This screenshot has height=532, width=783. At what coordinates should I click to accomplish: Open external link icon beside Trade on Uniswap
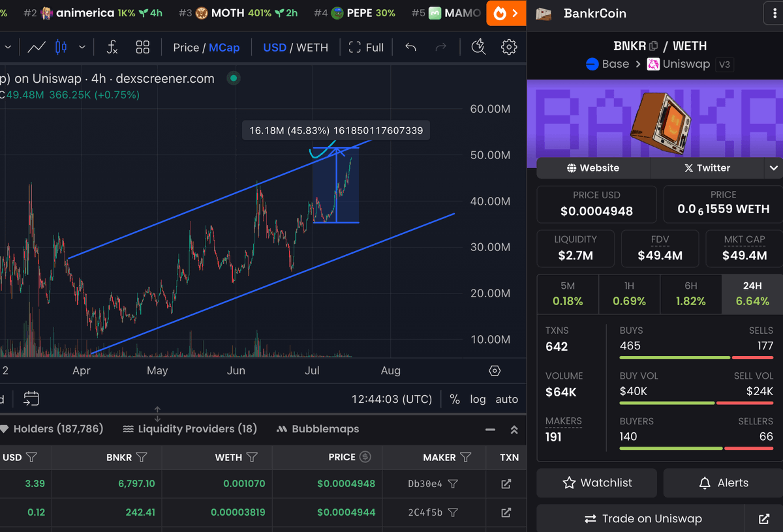point(764,519)
